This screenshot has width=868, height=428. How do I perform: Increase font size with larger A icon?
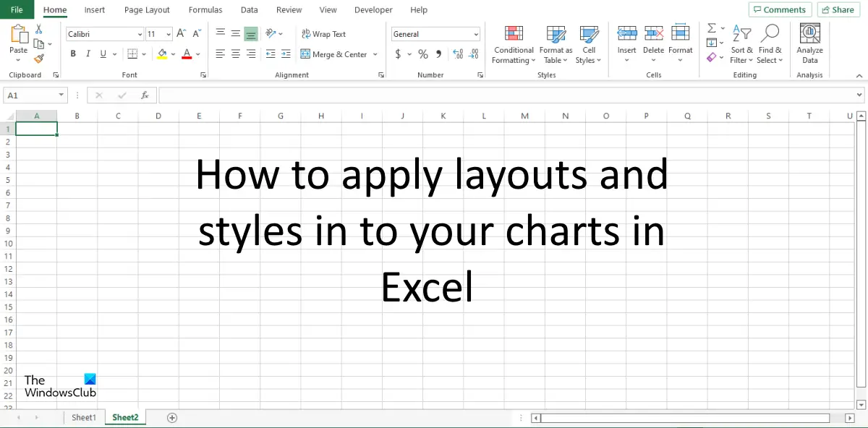click(182, 34)
